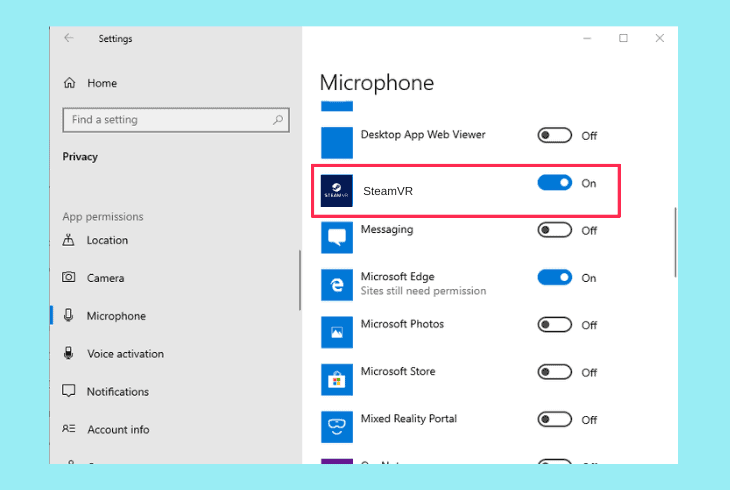The image size is (730, 490).
Task: Click the right pane vertical scrollbar
Action: click(x=675, y=242)
